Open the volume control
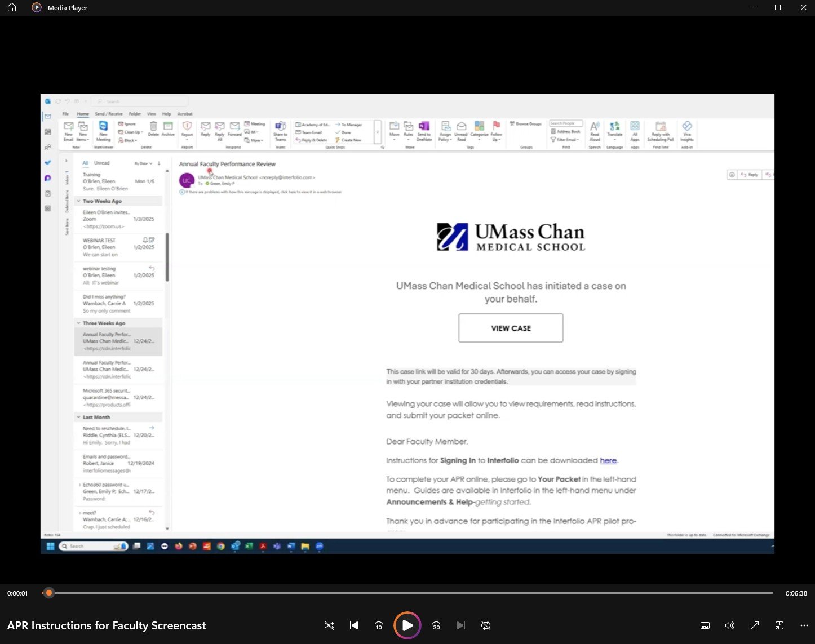 (729, 625)
